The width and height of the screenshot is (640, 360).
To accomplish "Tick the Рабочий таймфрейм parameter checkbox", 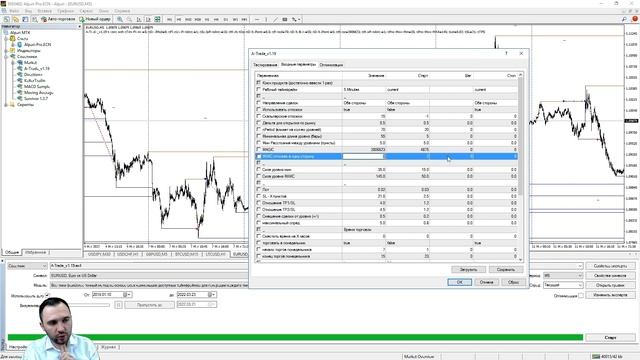I will click(258, 89).
